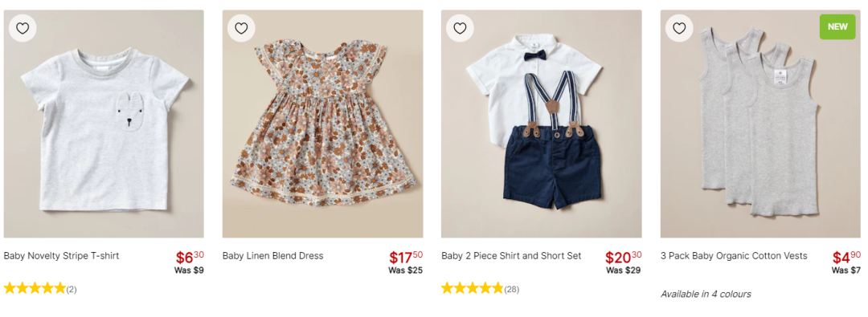
Task: Add Baby 2 Piece Shirt Set to wishlist
Action: 460,28
